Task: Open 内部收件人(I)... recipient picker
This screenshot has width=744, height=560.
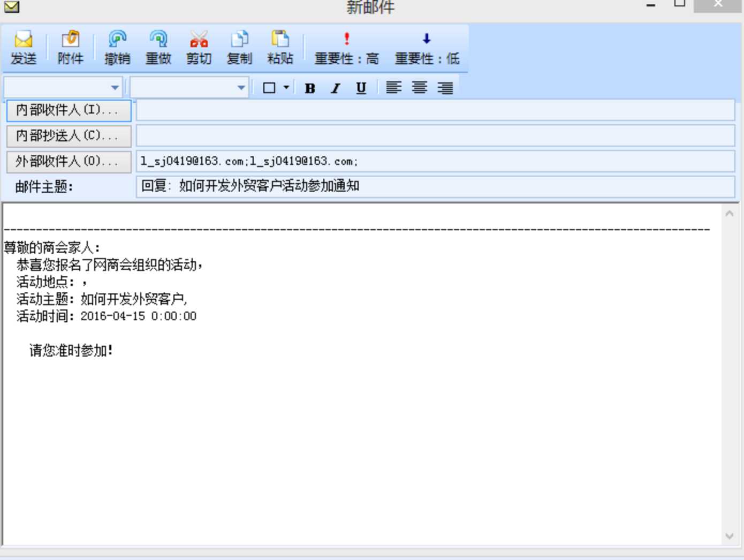Action: click(69, 110)
